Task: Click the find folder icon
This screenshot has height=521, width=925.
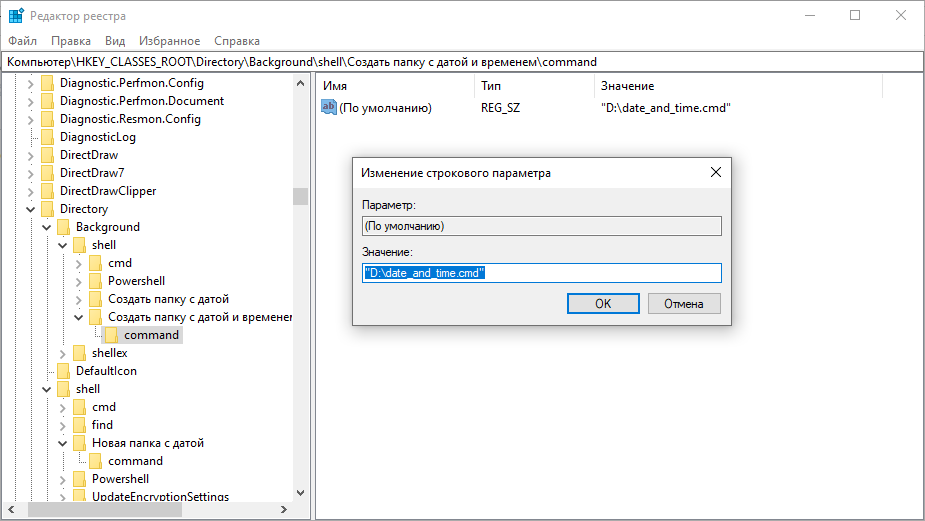Action: (x=79, y=425)
